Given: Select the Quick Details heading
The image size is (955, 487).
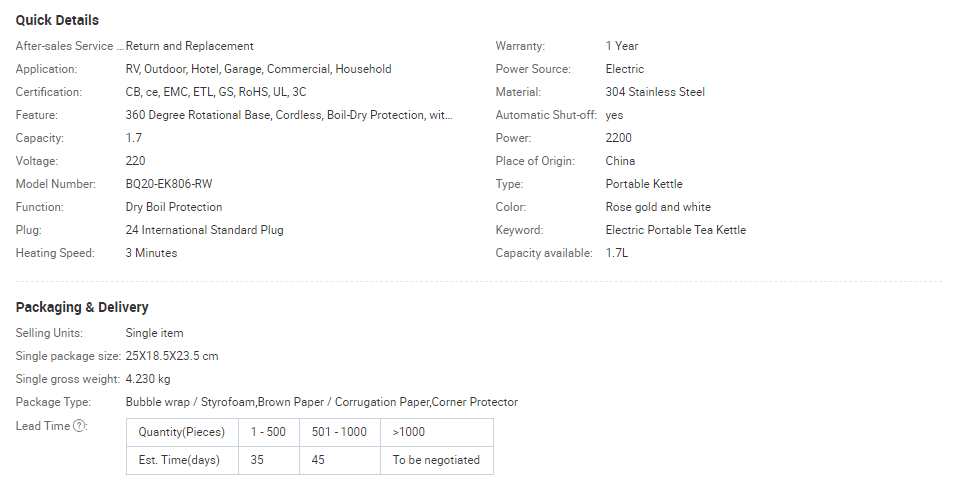Looking at the screenshot, I should click(57, 20).
